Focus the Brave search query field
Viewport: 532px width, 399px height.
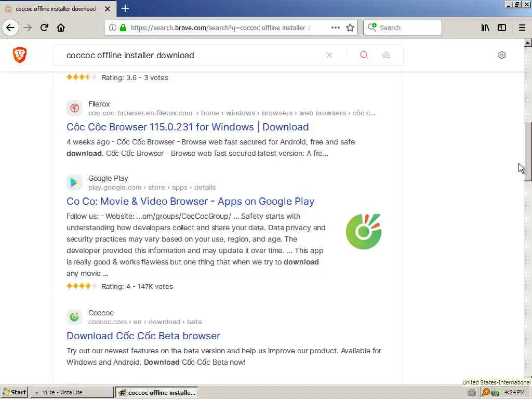point(193,55)
